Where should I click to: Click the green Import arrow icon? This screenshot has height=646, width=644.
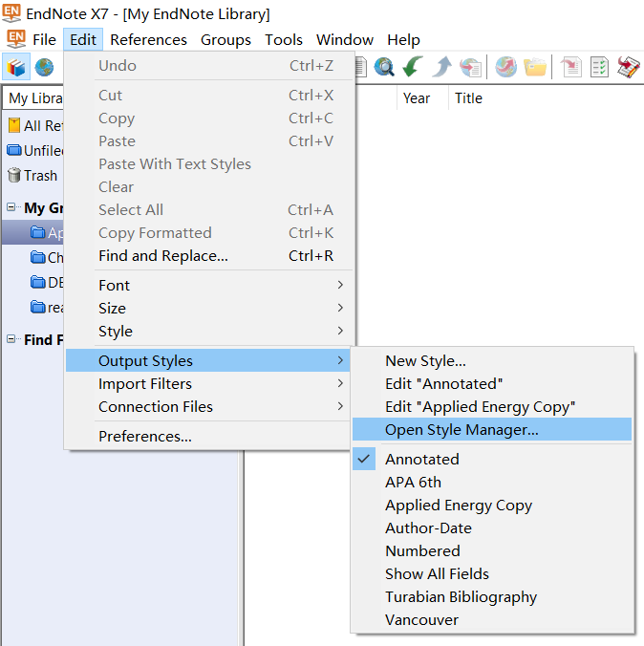(x=413, y=67)
